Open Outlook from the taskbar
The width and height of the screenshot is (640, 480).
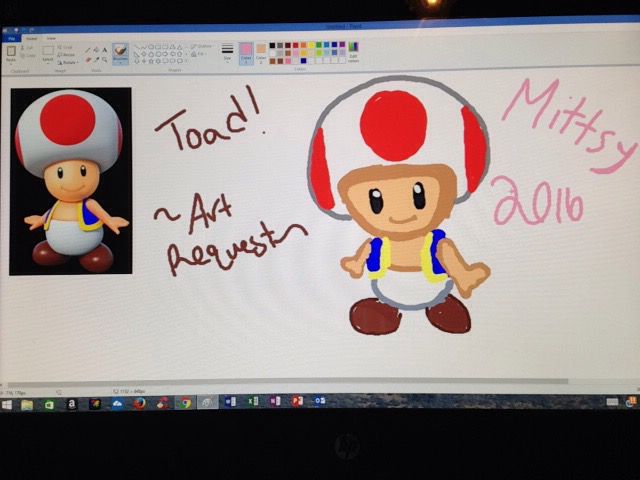[x=320, y=401]
